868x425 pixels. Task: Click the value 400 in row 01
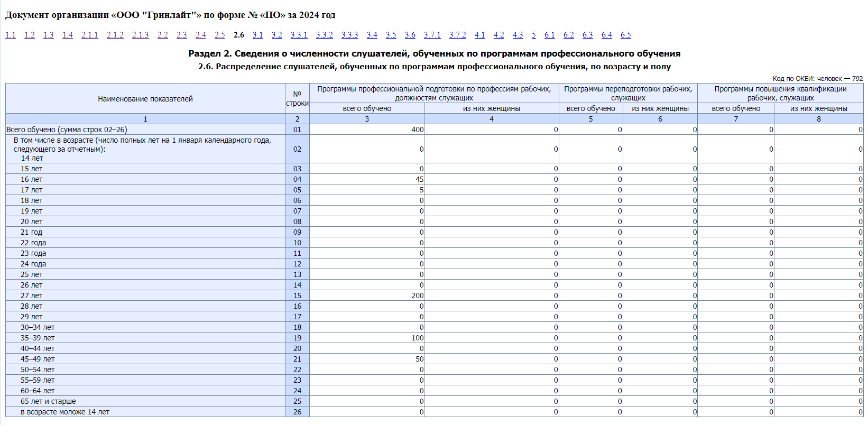(418, 130)
